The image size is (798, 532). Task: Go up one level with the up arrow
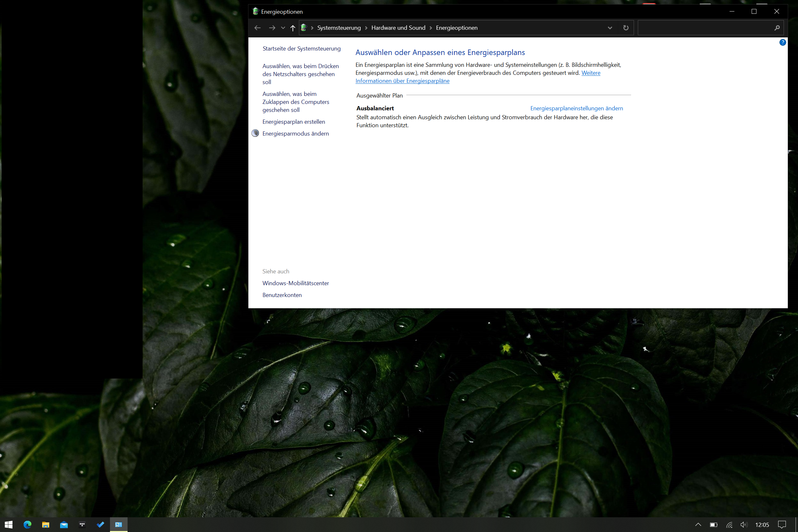293,28
